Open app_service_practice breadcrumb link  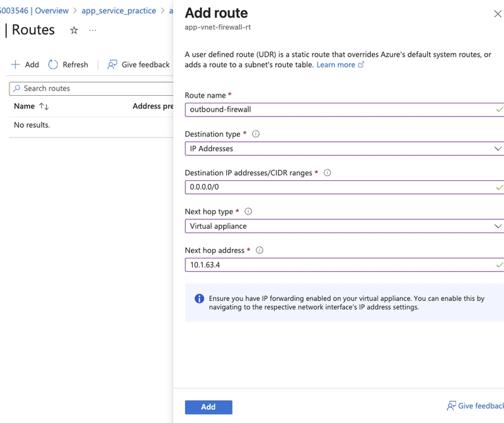118,11
